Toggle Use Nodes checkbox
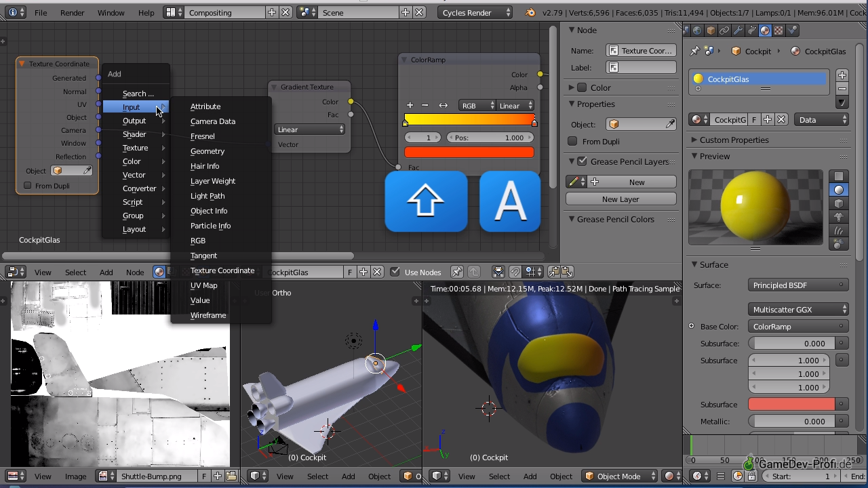Screen dimensions: 868x488 395,272
